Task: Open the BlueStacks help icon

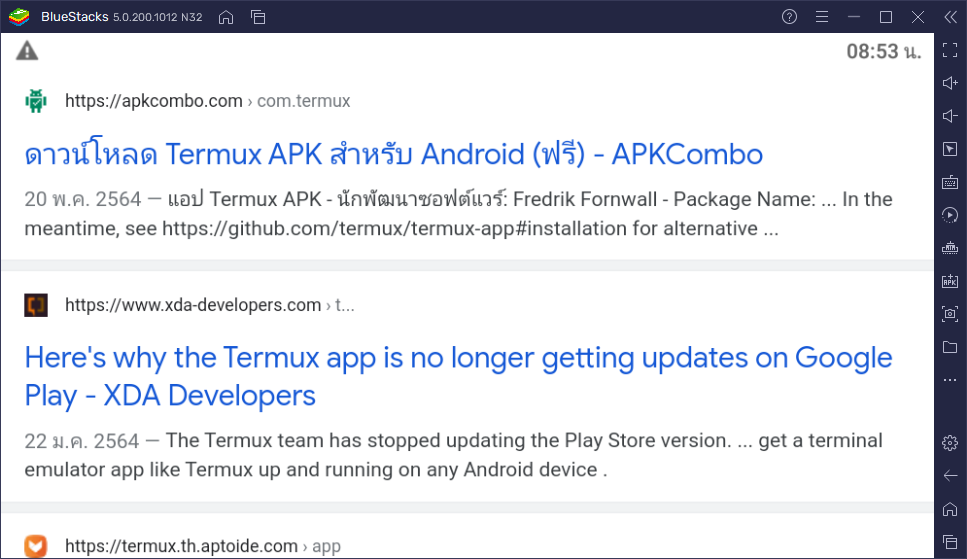Action: tap(789, 17)
